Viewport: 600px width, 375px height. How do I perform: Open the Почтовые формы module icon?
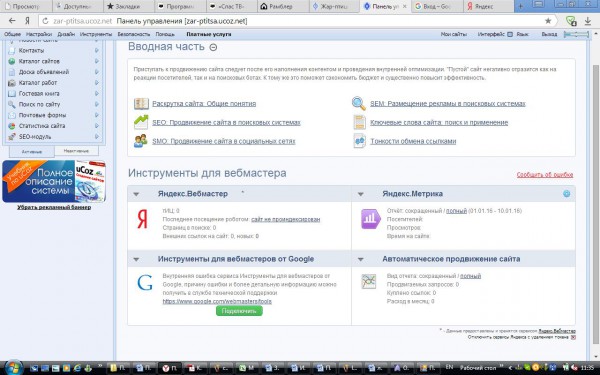pos(12,115)
